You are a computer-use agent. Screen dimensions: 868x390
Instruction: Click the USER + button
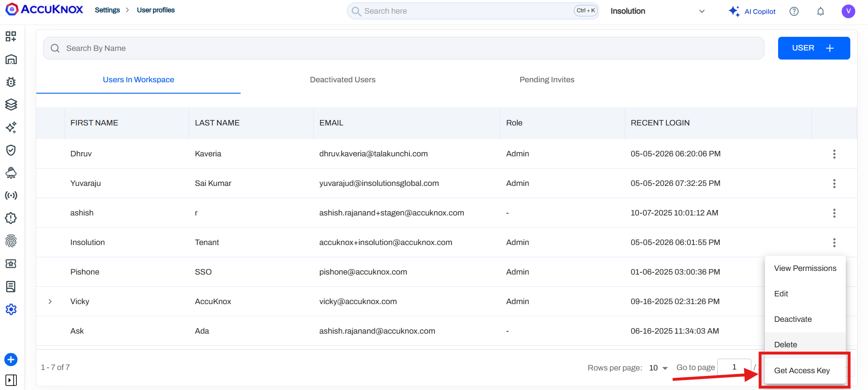pos(814,48)
